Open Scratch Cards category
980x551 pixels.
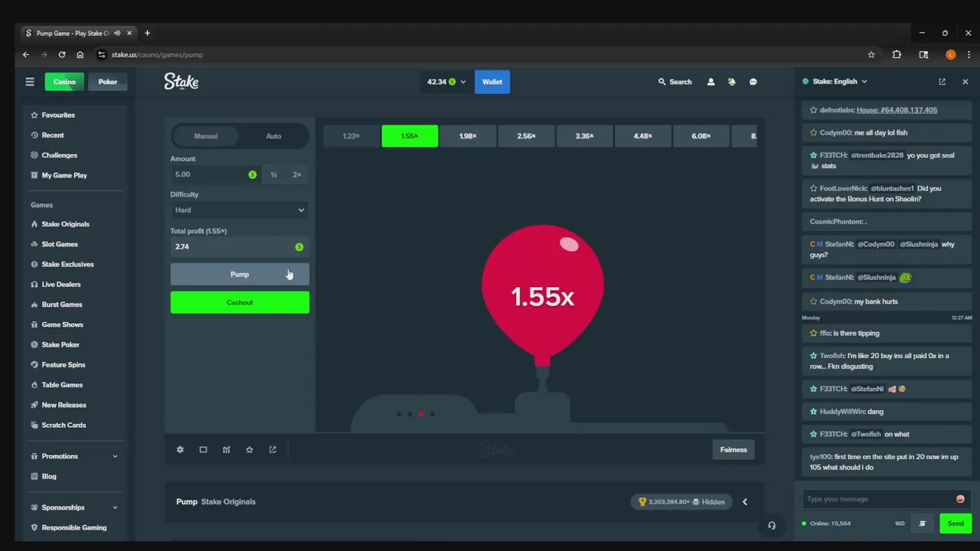64,425
